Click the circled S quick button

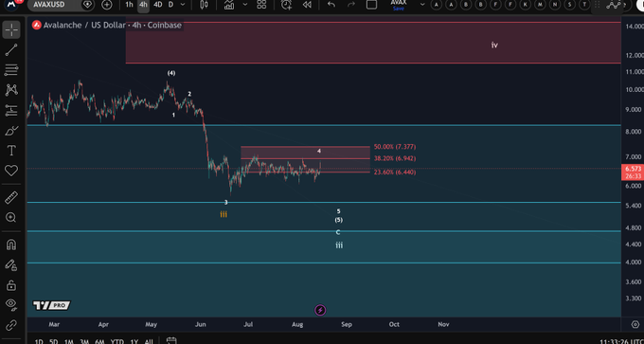pos(570,5)
